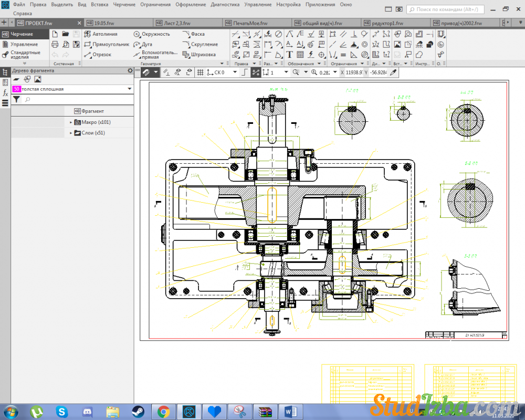Expand the Слои (x51) tree node

click(71, 133)
